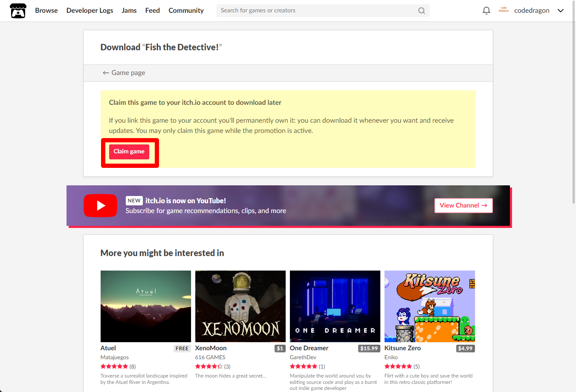
Task: Open the One Dreamer game thumbnail
Action: pyautogui.click(x=335, y=306)
